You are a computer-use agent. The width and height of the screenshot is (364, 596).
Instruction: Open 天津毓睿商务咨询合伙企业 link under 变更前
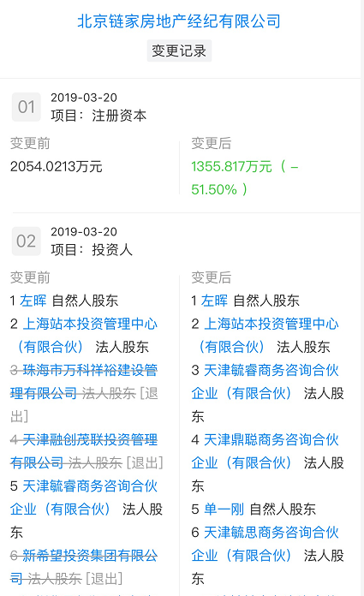click(x=84, y=498)
